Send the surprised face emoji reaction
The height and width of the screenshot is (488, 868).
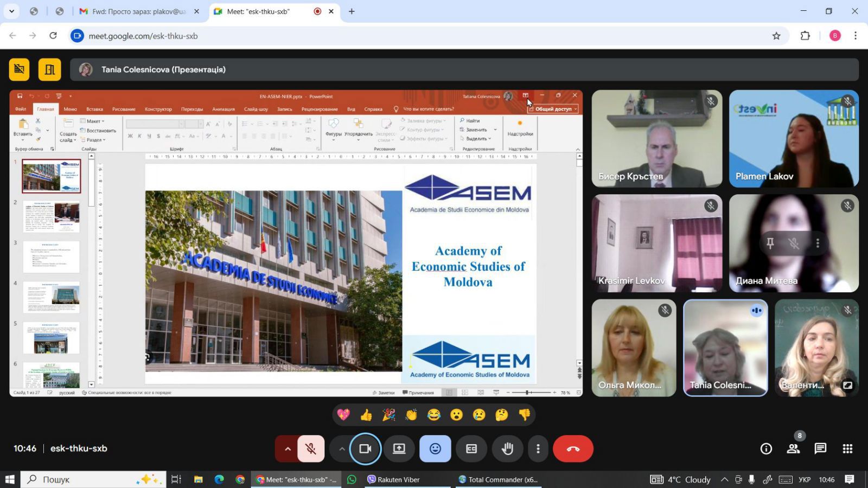point(457,415)
